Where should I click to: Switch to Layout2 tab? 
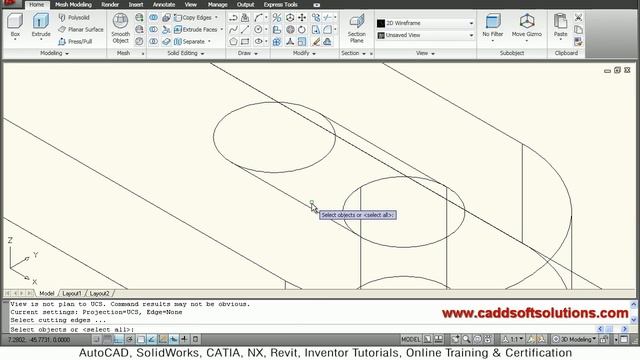(x=99, y=293)
